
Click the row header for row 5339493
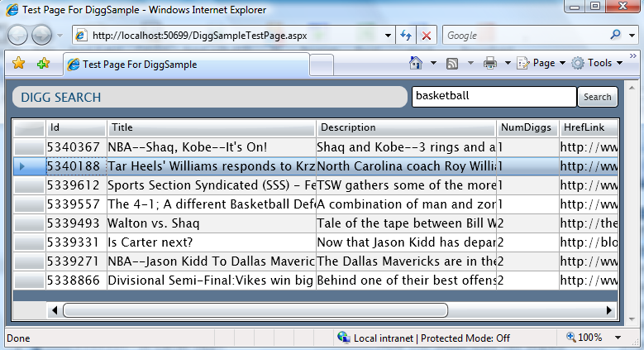(x=29, y=223)
